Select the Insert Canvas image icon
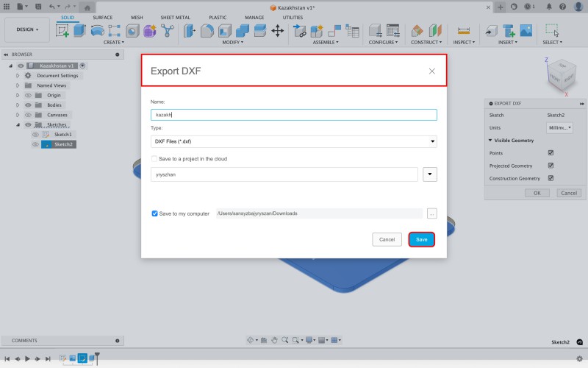Image resolution: width=588 pixels, height=368 pixels. (x=526, y=31)
